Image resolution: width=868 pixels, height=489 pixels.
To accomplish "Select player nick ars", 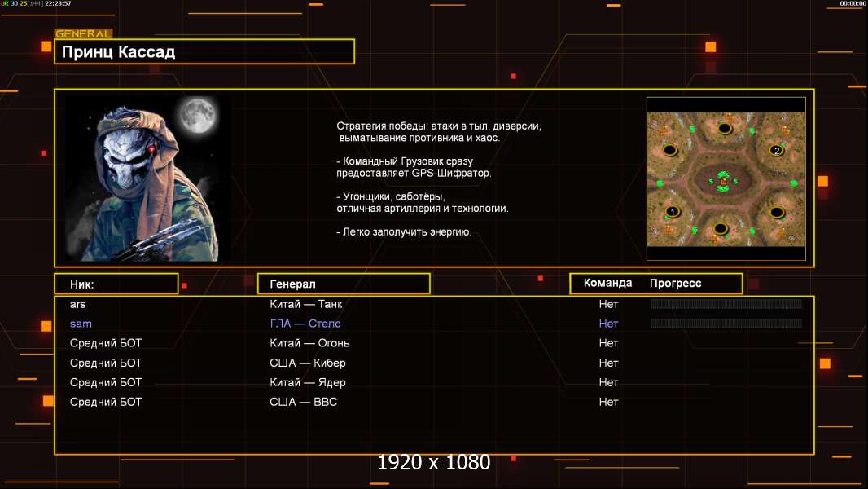I will tap(78, 304).
